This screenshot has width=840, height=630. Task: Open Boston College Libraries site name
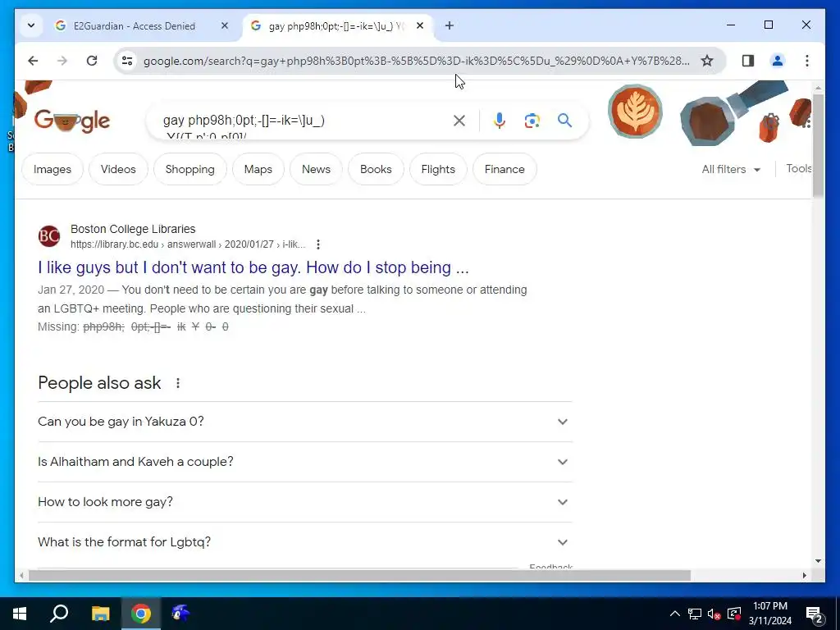[x=133, y=230]
